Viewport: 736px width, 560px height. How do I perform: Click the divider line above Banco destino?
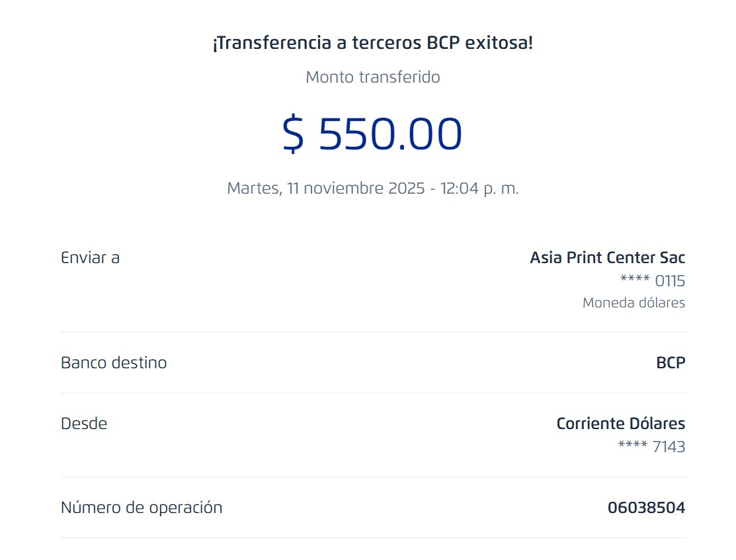tap(373, 332)
